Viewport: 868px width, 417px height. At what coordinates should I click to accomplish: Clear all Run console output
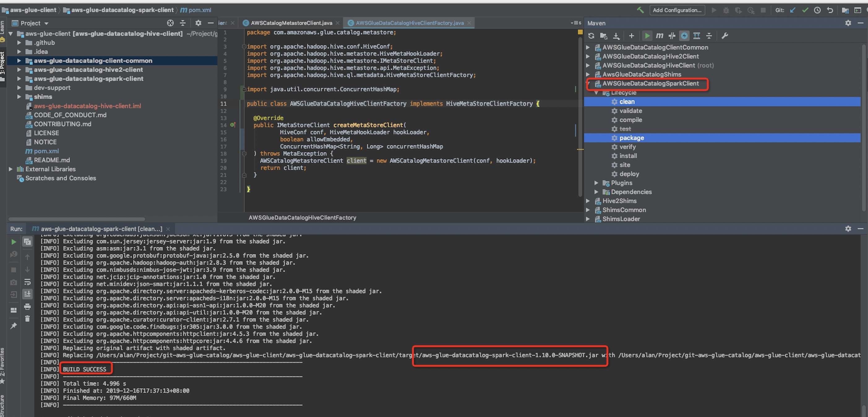(27, 318)
